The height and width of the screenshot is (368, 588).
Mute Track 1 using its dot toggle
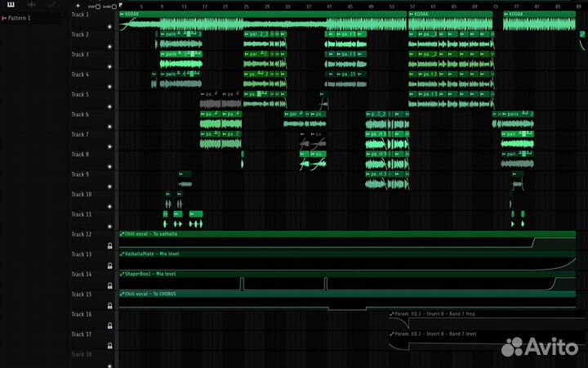[x=110, y=26]
